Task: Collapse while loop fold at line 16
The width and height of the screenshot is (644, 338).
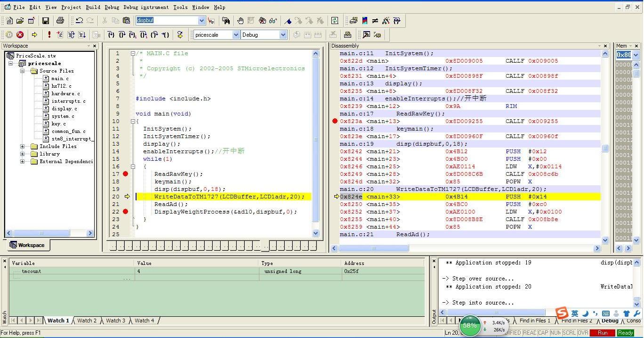Action: click(x=133, y=166)
